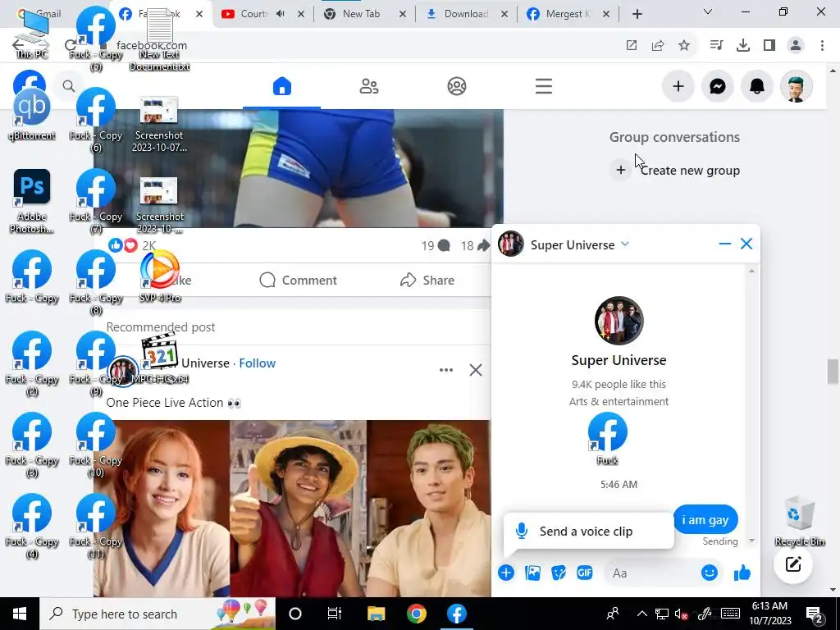Screen dimensions: 840x630
Task: Open the hamburger menu in Facebook navbar
Action: (x=543, y=86)
